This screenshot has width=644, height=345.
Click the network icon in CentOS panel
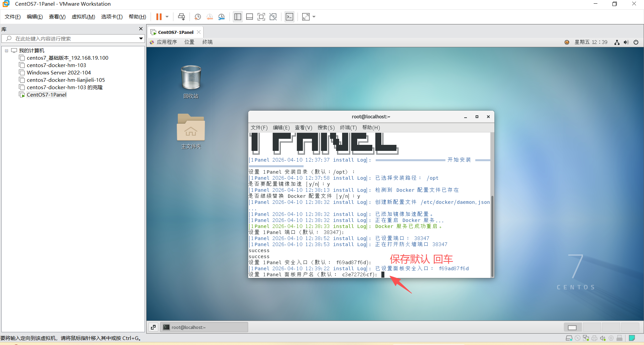point(617,42)
